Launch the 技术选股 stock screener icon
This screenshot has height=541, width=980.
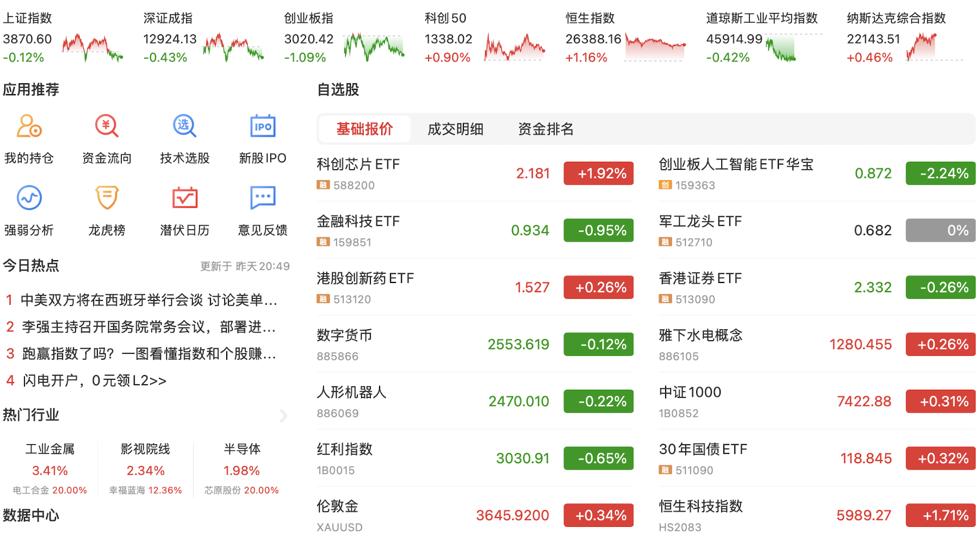184,126
